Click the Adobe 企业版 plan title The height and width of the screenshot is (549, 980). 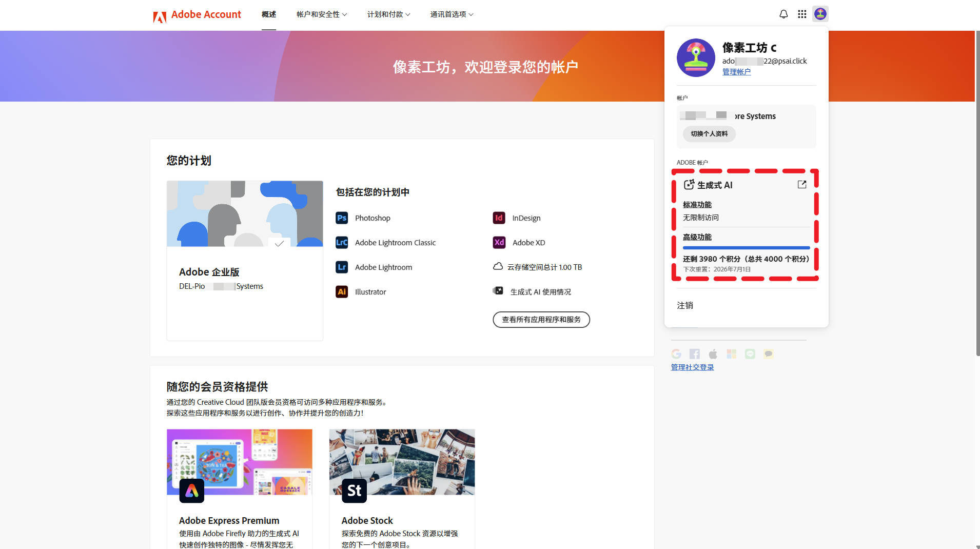209,272
